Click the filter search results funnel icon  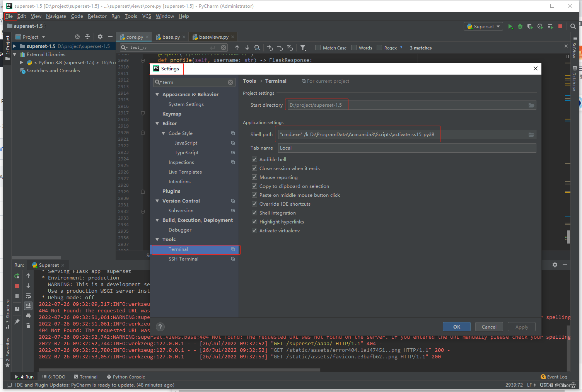pyautogui.click(x=304, y=48)
